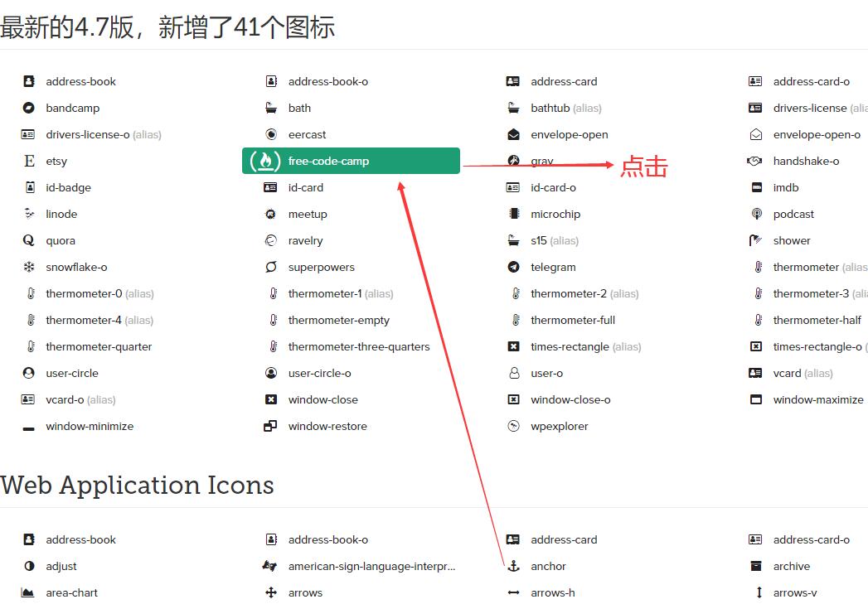Click the Web Application Icons heading
The height and width of the screenshot is (609, 868).
[x=138, y=485]
